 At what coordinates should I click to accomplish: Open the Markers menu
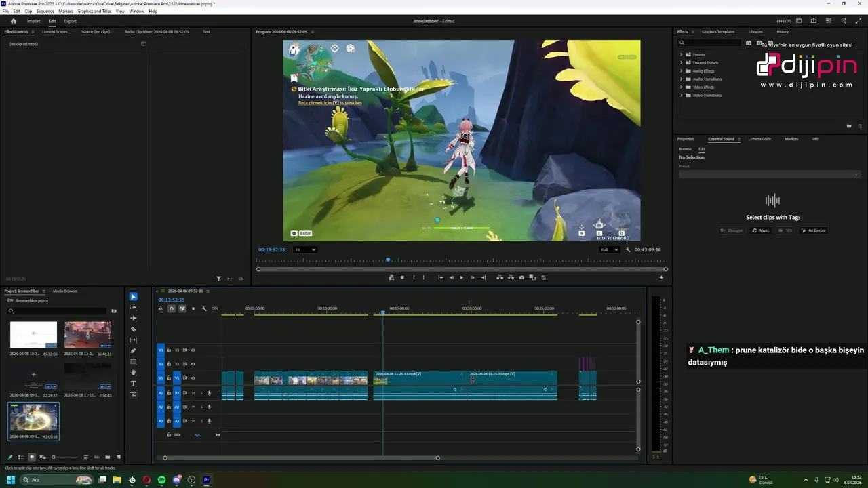pyautogui.click(x=66, y=12)
